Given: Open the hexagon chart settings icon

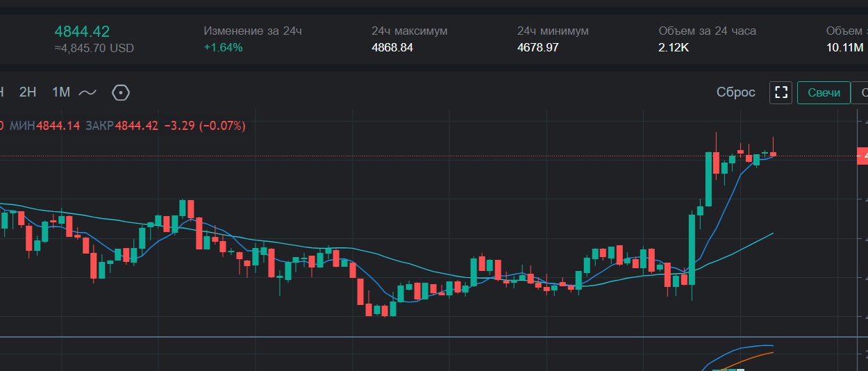Looking at the screenshot, I should (121, 92).
